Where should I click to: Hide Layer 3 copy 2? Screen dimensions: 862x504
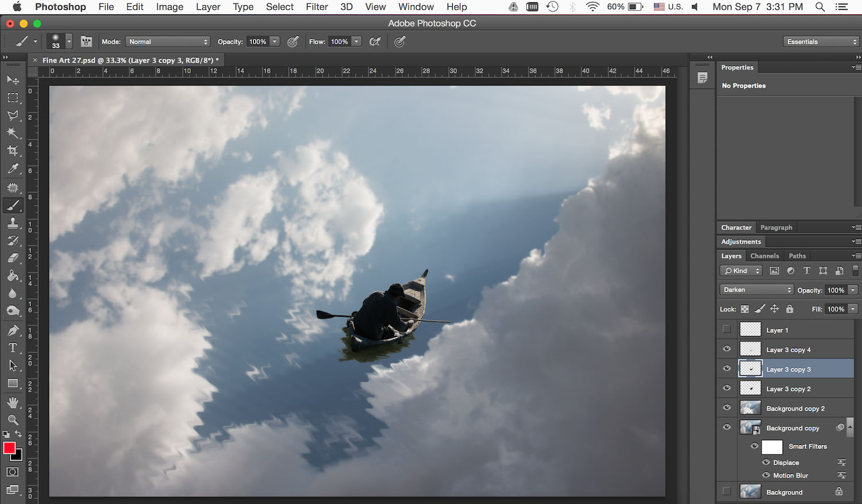727,388
